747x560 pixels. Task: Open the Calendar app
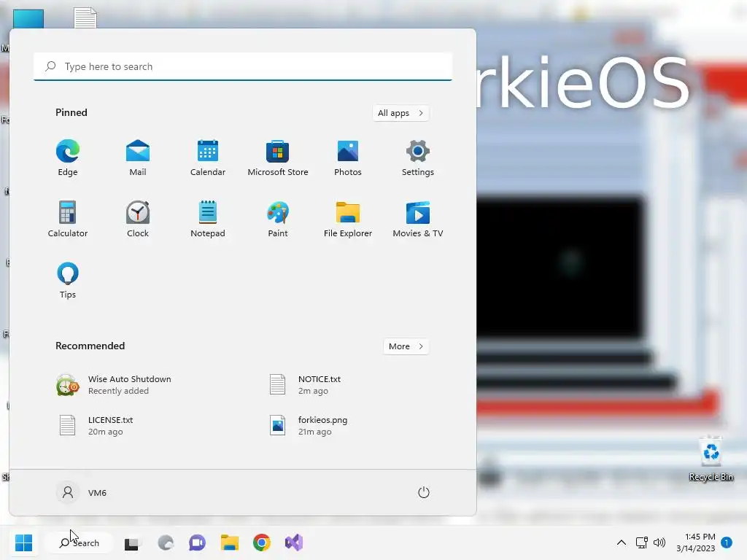[208, 157]
